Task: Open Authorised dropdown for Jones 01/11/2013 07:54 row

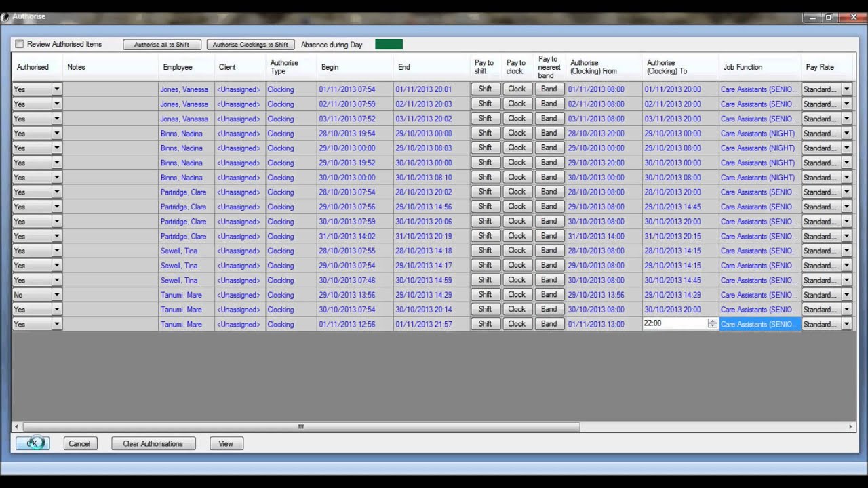Action: click(x=57, y=89)
